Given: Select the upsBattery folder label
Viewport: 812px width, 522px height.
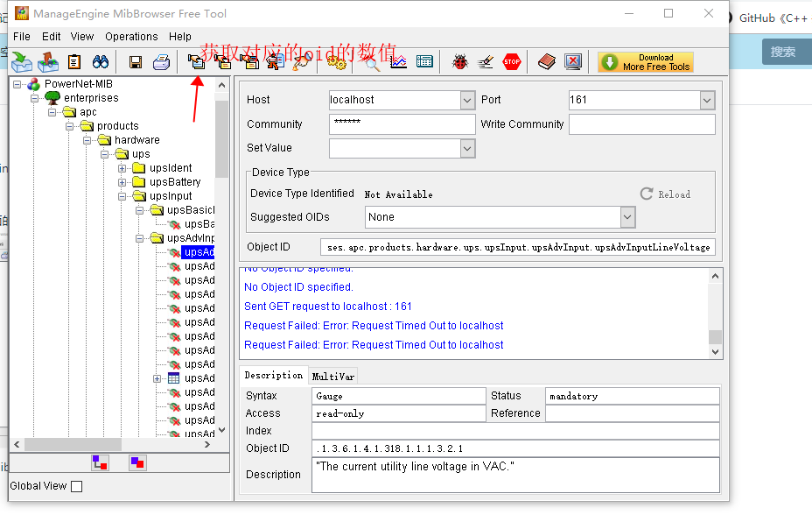Looking at the screenshot, I should point(175,182).
